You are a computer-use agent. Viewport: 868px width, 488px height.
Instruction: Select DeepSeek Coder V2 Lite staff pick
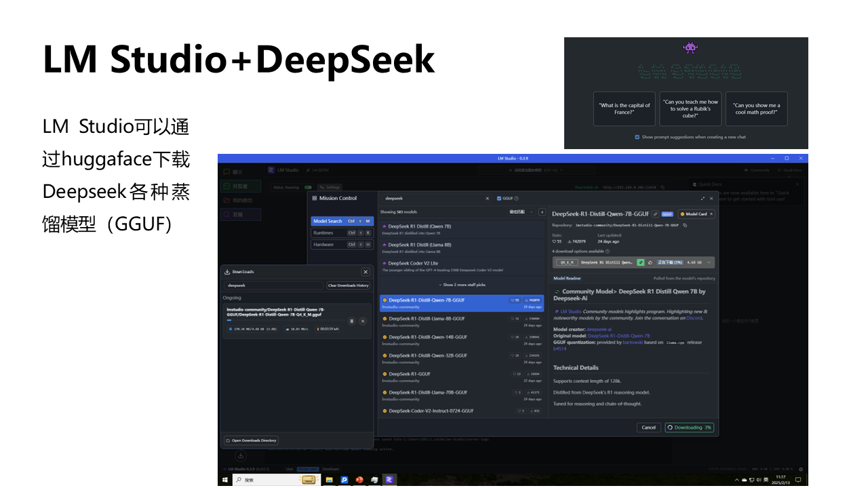pyautogui.click(x=462, y=266)
